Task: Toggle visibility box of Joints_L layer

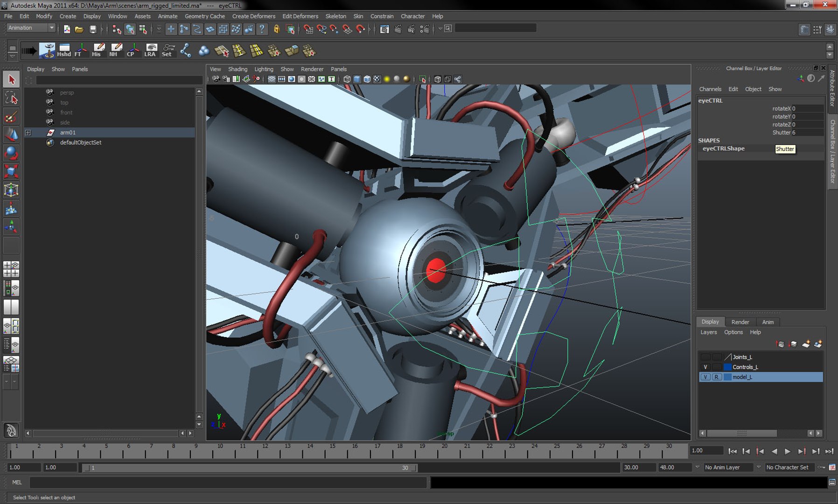Action: [x=705, y=357]
